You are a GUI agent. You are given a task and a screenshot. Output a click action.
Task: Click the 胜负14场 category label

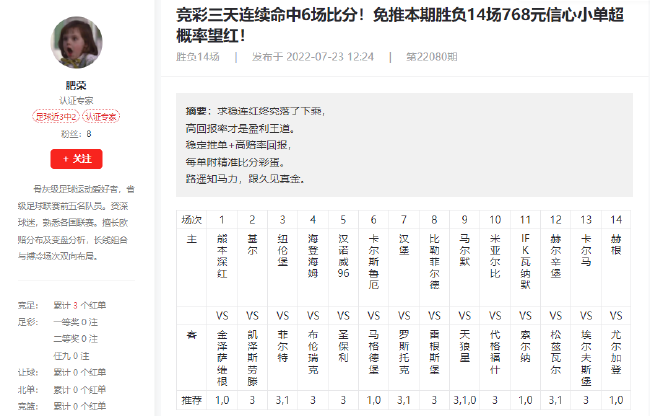point(198,57)
